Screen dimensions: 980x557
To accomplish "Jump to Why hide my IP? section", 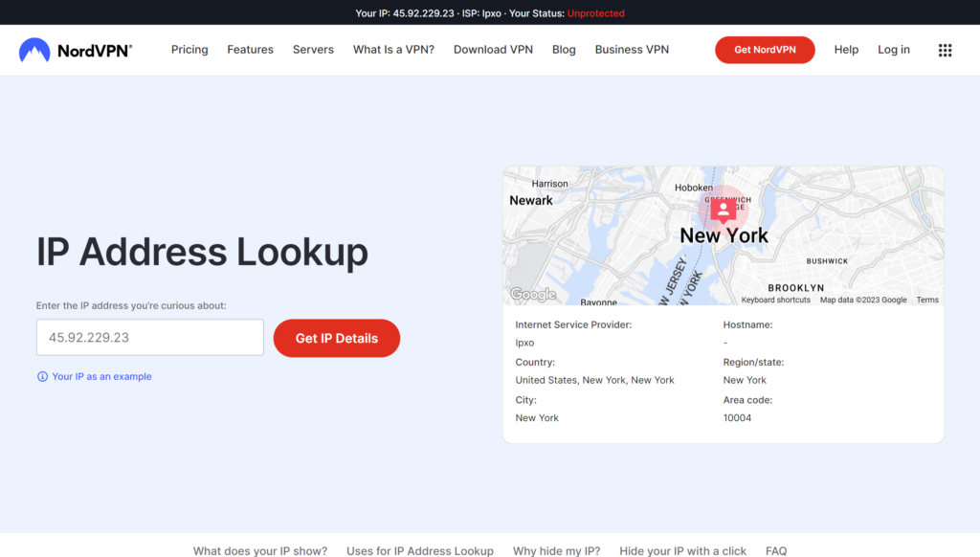I will tap(556, 550).
